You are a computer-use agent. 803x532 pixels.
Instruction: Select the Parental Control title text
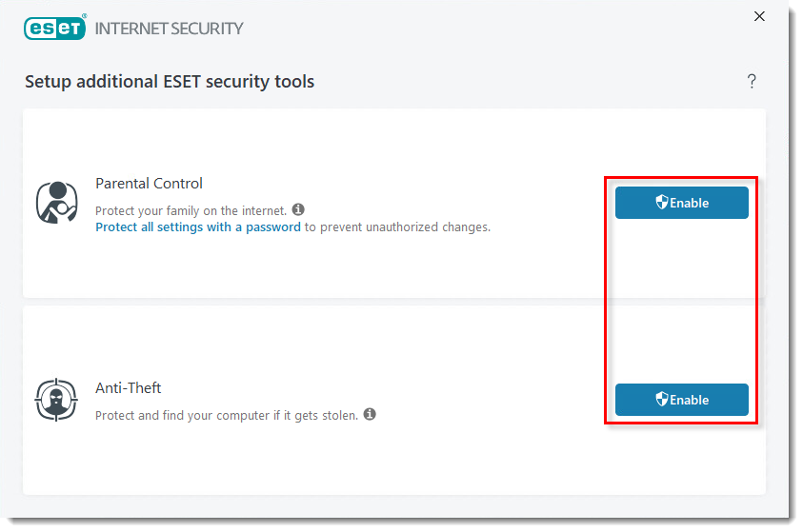point(149,183)
